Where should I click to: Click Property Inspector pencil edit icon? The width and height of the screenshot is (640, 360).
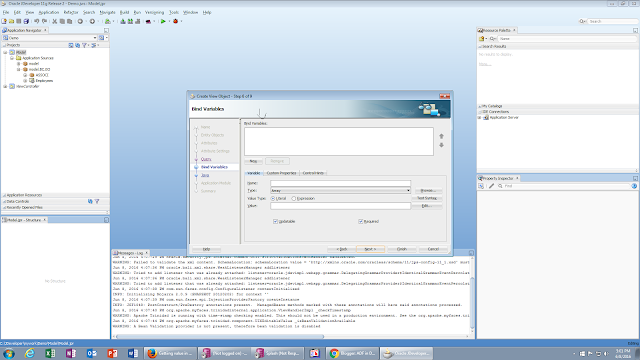pos(491,186)
